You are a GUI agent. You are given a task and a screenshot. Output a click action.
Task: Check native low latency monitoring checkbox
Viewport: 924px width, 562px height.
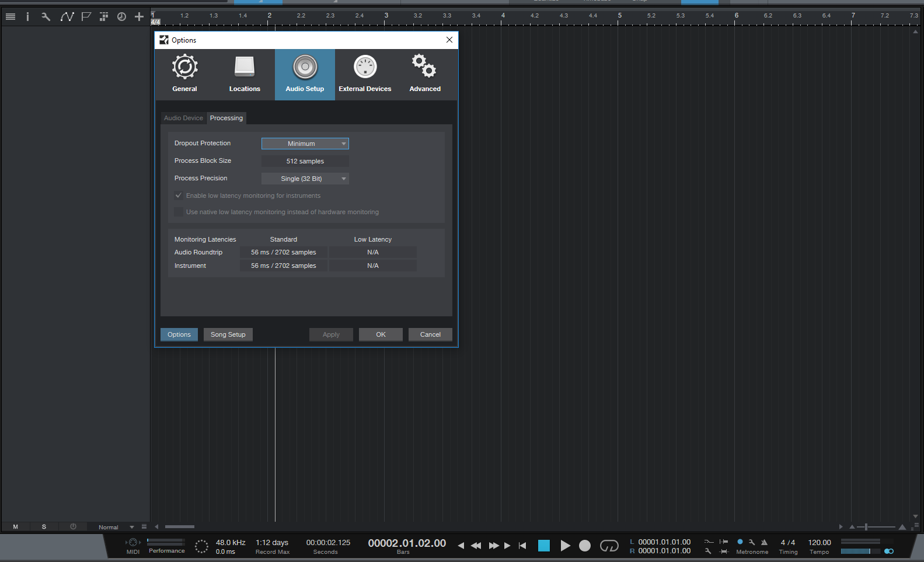[x=179, y=212]
